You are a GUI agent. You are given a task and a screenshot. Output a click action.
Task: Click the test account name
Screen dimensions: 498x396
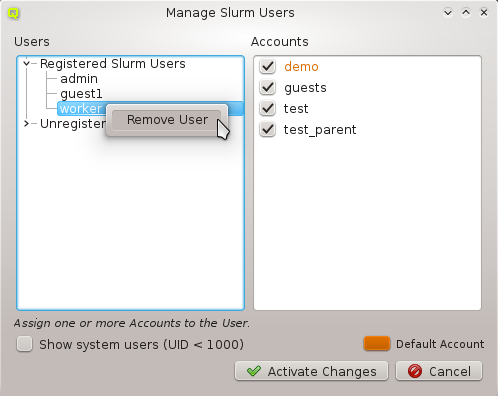(296, 109)
